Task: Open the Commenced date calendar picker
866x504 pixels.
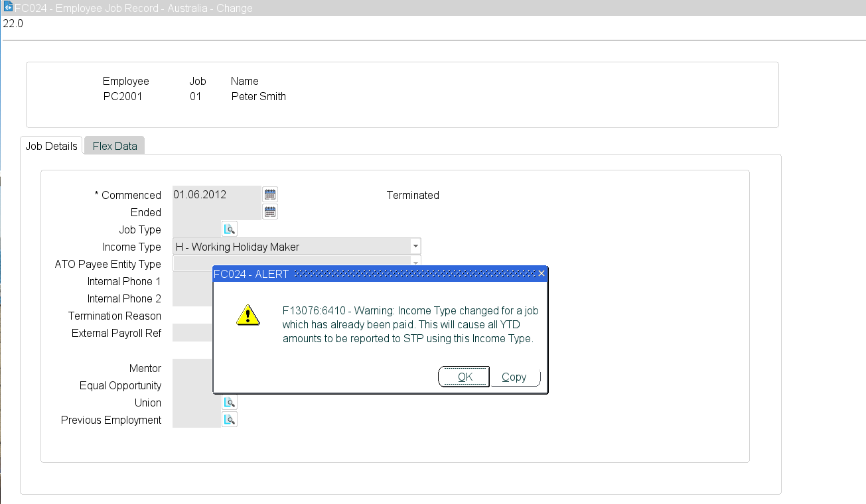Action: (x=270, y=195)
